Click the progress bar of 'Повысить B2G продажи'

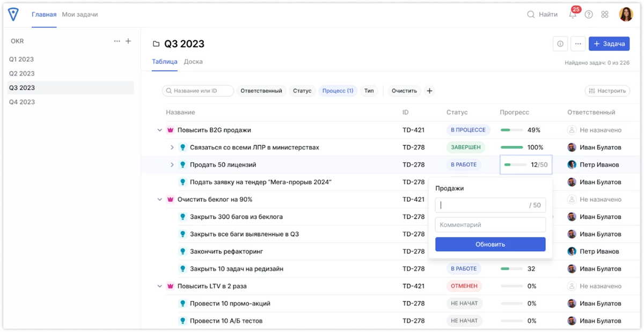click(x=511, y=130)
